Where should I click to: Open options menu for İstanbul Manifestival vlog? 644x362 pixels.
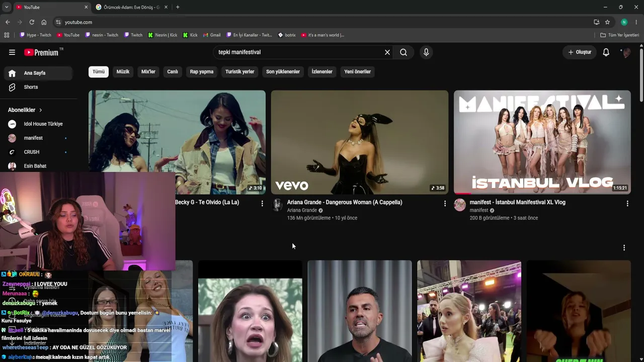(627, 203)
